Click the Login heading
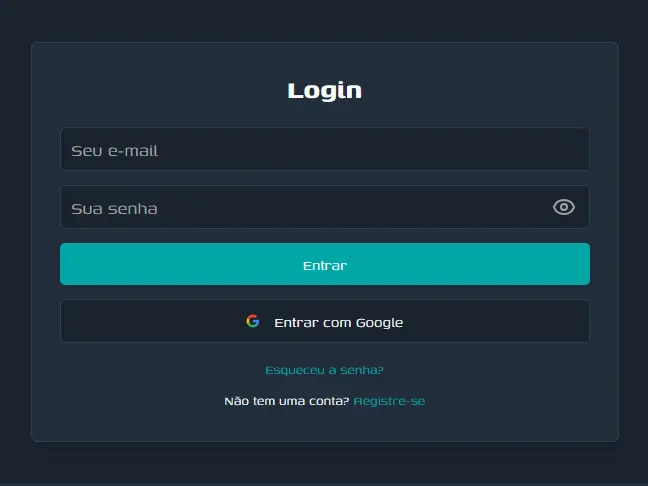 (324, 90)
